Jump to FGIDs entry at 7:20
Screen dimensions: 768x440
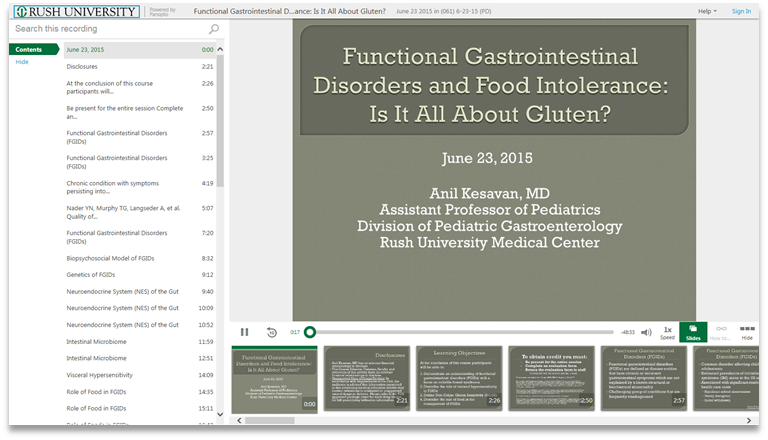pos(140,237)
